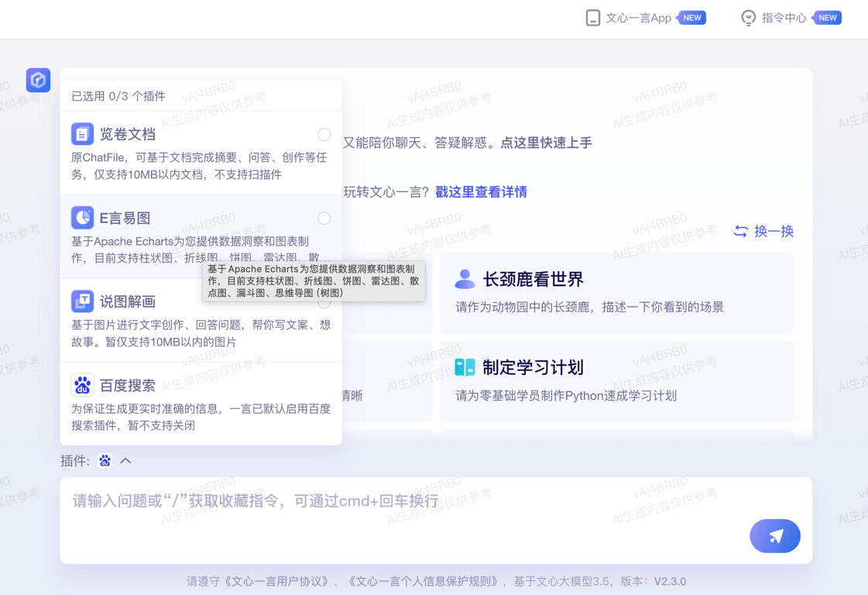Click the 说图解画 plugin icon
The height and width of the screenshot is (595, 868).
coord(83,301)
